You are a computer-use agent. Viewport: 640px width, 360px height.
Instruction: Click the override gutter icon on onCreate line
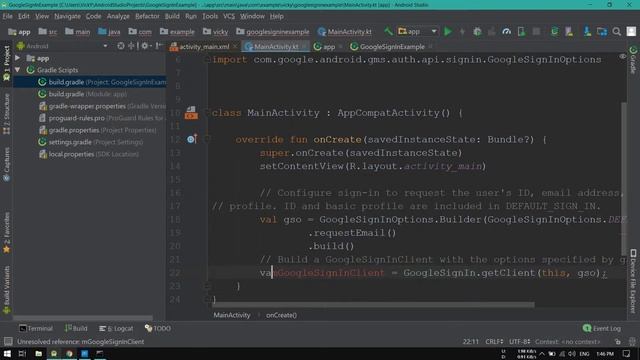[x=191, y=139]
